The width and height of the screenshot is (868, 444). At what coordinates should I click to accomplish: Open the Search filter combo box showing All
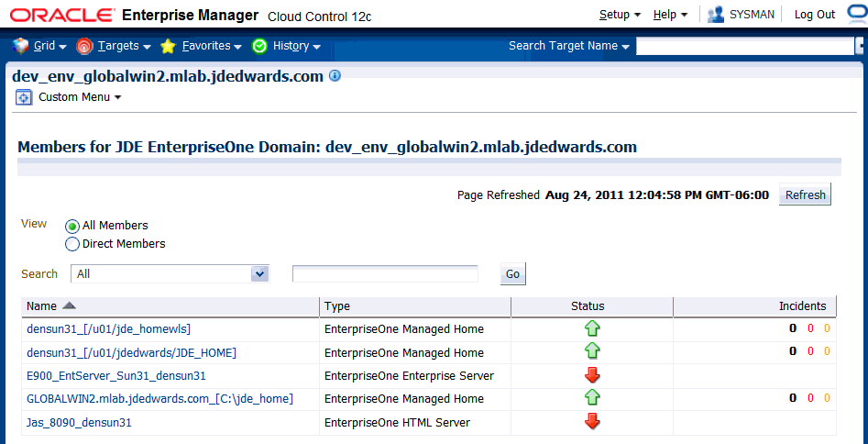pyautogui.click(x=170, y=273)
